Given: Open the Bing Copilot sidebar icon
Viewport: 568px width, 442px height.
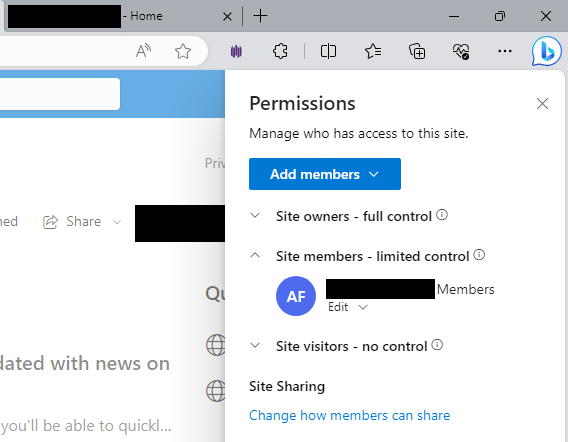Looking at the screenshot, I should pyautogui.click(x=547, y=51).
